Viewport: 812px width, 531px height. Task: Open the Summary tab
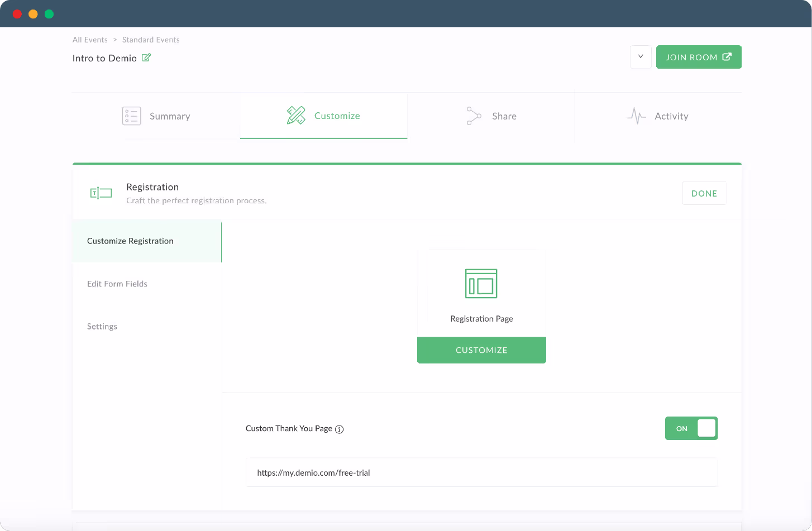point(156,116)
